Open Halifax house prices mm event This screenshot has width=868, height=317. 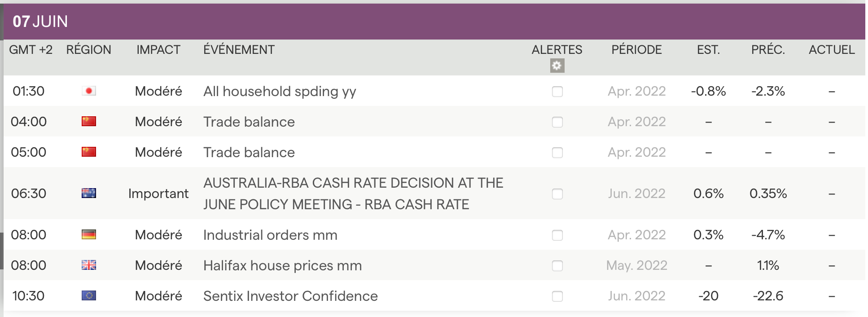[x=282, y=266]
